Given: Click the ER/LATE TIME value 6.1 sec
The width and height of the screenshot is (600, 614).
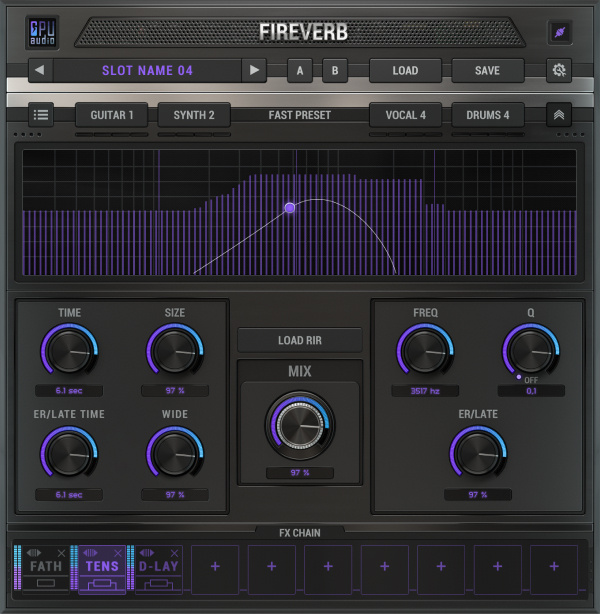Looking at the screenshot, I should click(69, 495).
